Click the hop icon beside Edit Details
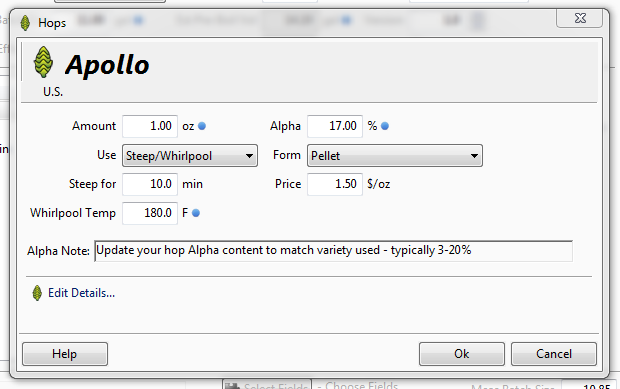Viewport: 620px width, 389px height. coord(37,293)
